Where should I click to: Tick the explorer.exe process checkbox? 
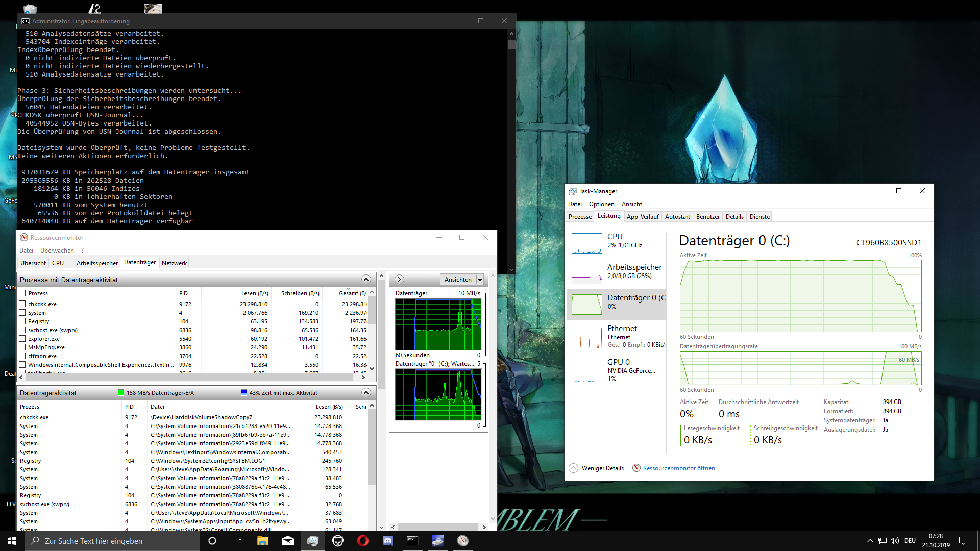pos(22,339)
